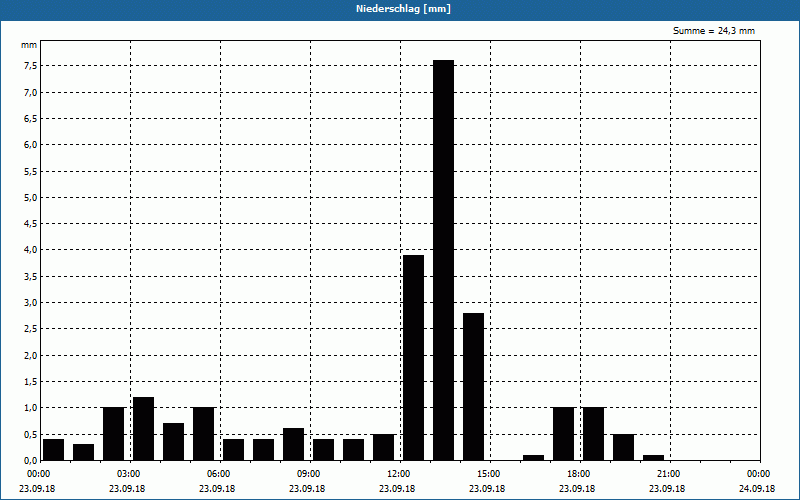Select the 6,5 y-axis value
Viewport: 800px width, 500px height.
30,118
